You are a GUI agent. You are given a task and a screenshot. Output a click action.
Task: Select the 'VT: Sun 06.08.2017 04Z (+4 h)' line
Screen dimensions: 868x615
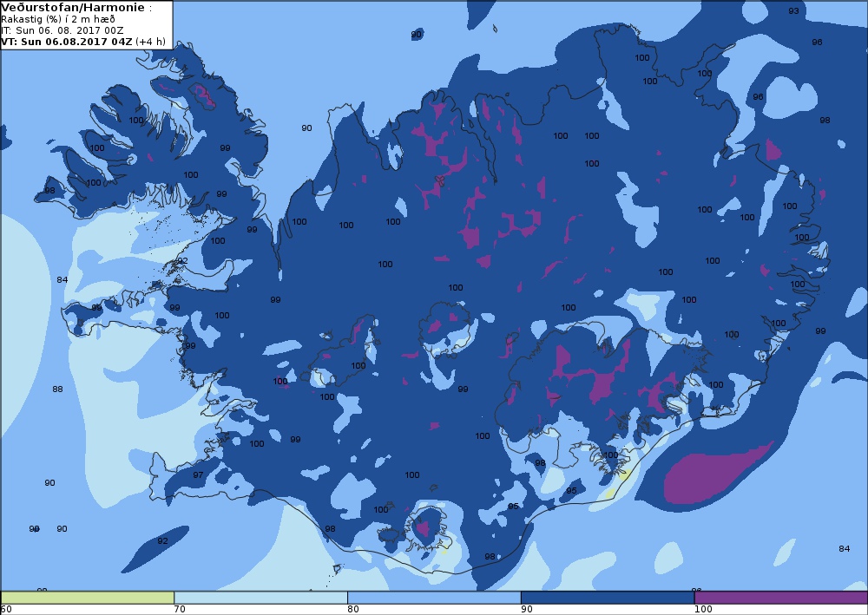83,42
